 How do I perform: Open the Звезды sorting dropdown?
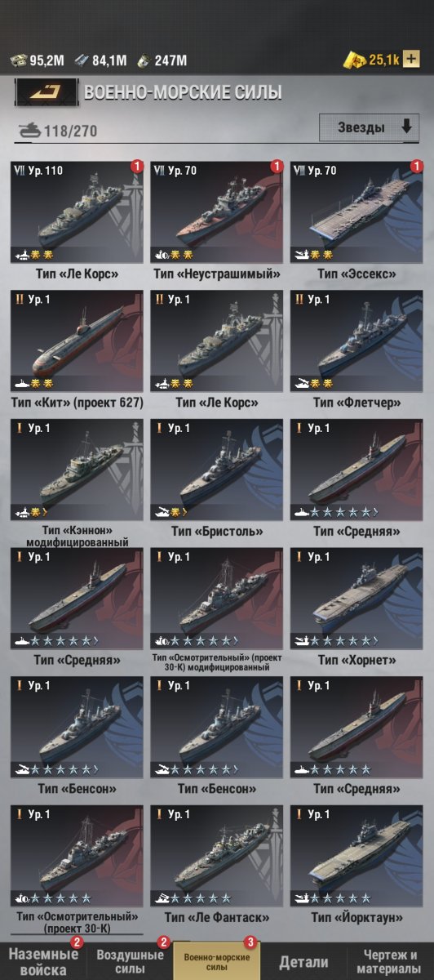pos(369,127)
